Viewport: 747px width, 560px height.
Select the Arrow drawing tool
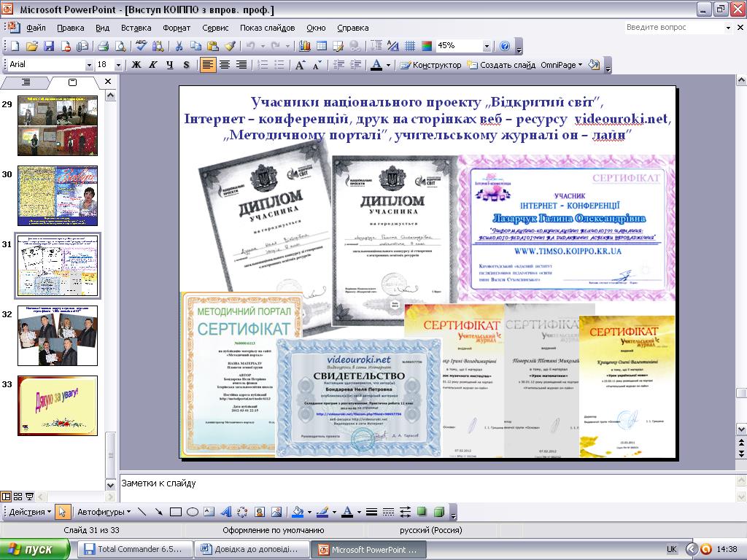pyautogui.click(x=158, y=513)
